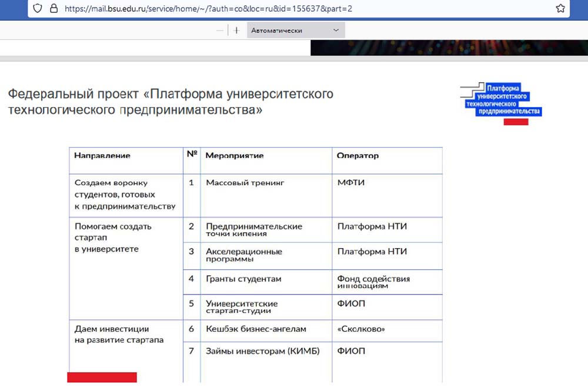Click the МФТИ operator cell
Viewport: 588px width, 391px height.
pyautogui.click(x=351, y=183)
